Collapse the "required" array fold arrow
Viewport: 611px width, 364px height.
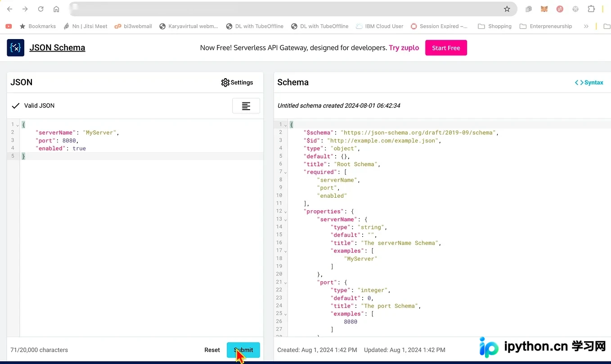285,172
